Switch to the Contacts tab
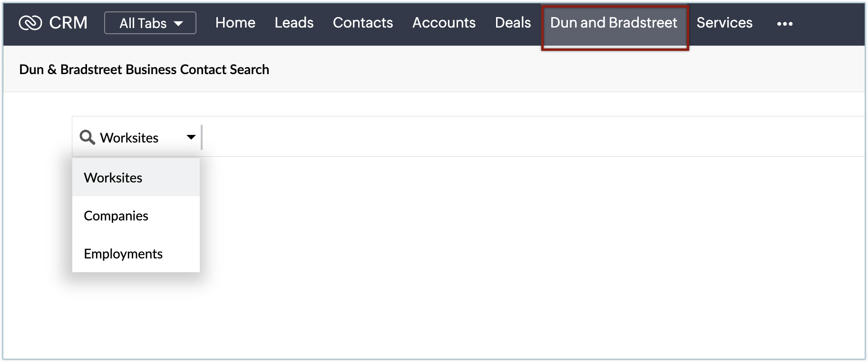 coord(362,23)
